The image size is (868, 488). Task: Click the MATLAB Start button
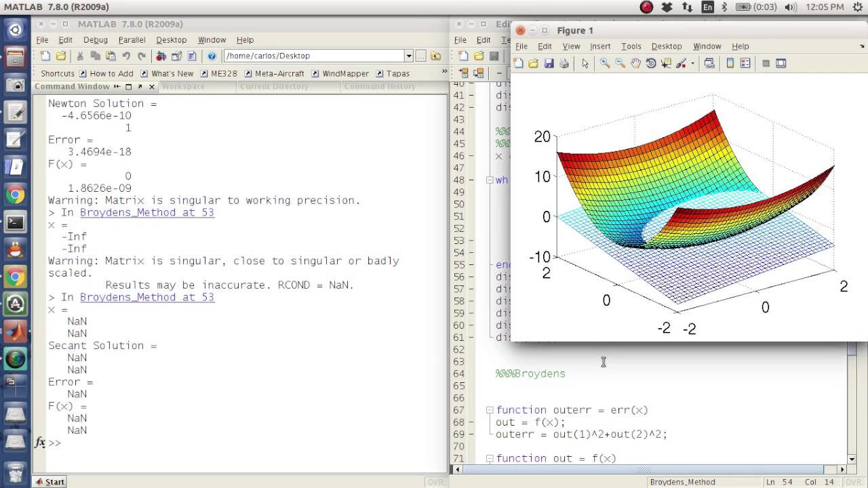(50, 482)
